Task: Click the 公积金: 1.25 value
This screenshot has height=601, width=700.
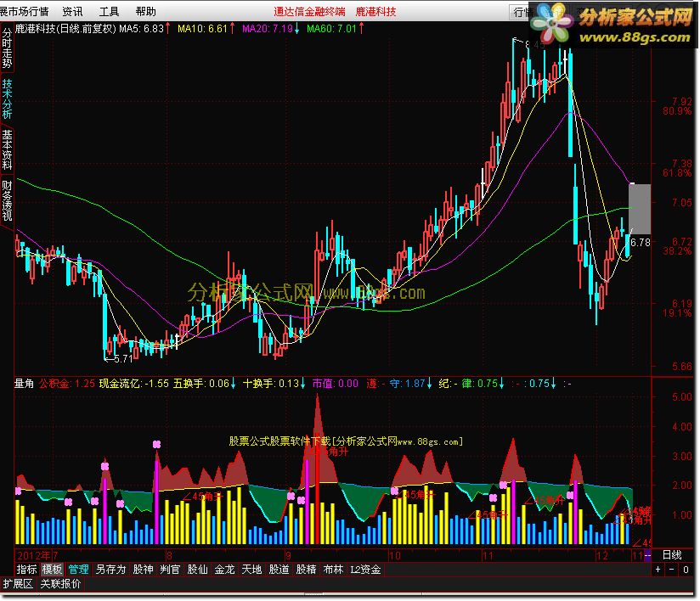Action: [67, 384]
